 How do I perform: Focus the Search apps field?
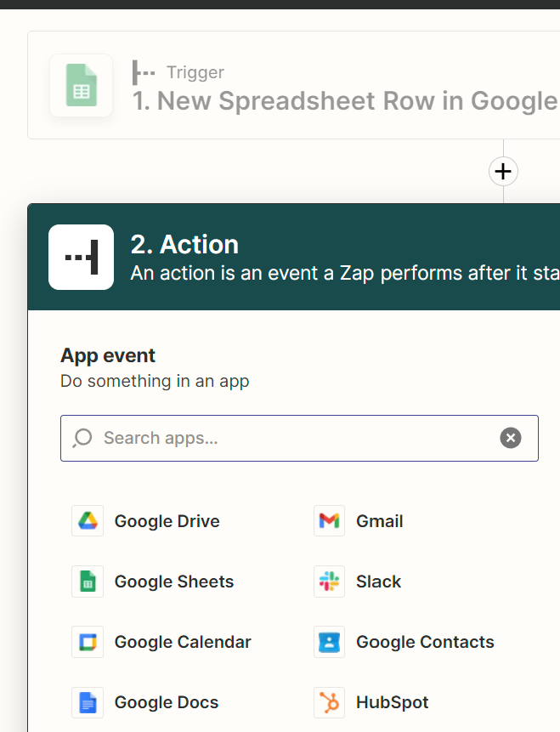click(x=289, y=439)
